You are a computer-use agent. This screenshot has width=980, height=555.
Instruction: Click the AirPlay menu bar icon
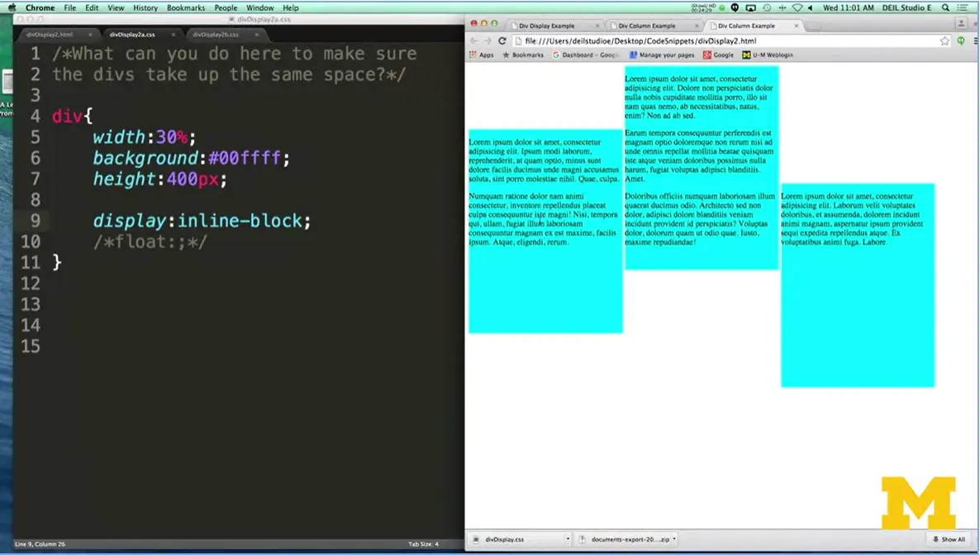pos(751,7)
